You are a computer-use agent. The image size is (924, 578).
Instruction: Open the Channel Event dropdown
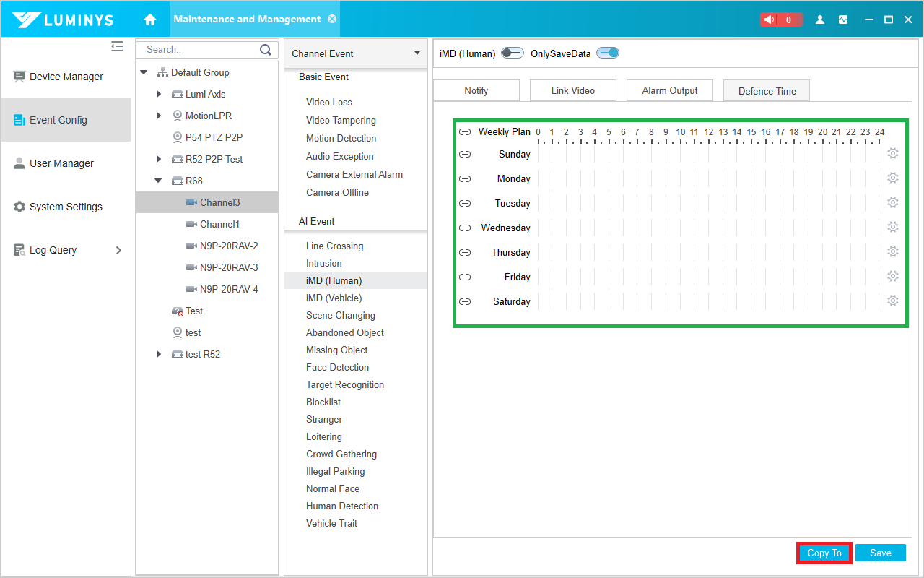[x=355, y=53]
